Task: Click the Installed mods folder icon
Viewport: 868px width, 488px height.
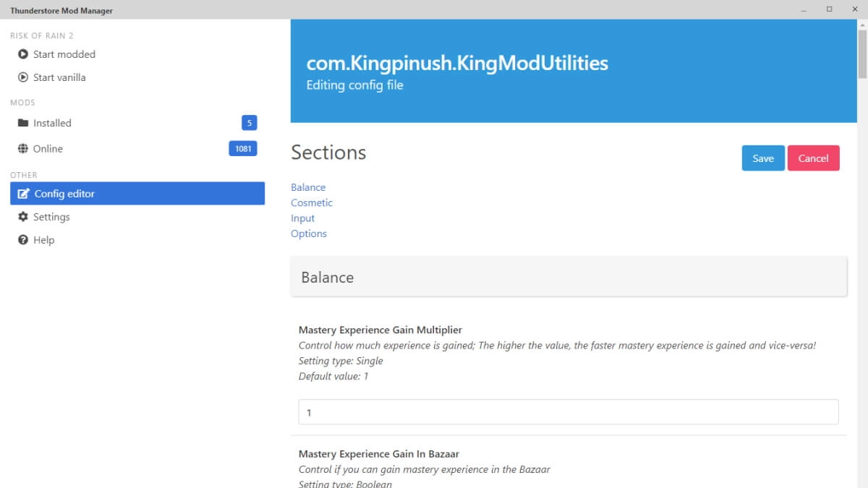Action: 23,123
